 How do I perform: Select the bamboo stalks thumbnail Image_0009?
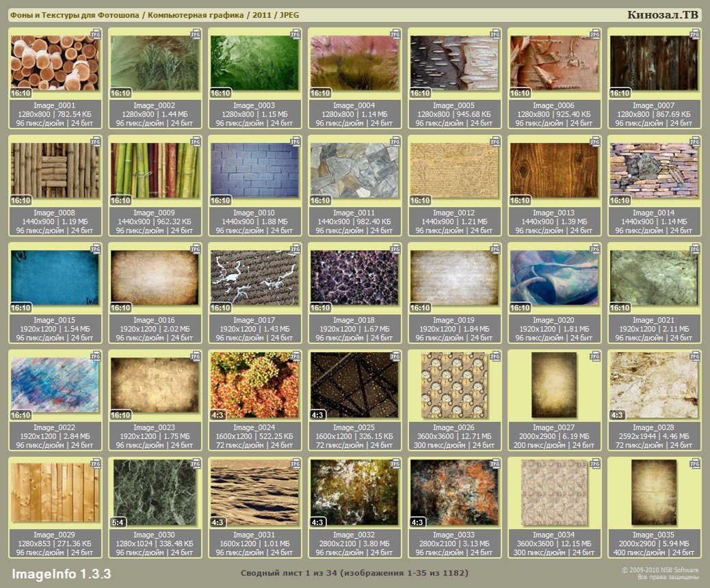(x=155, y=170)
